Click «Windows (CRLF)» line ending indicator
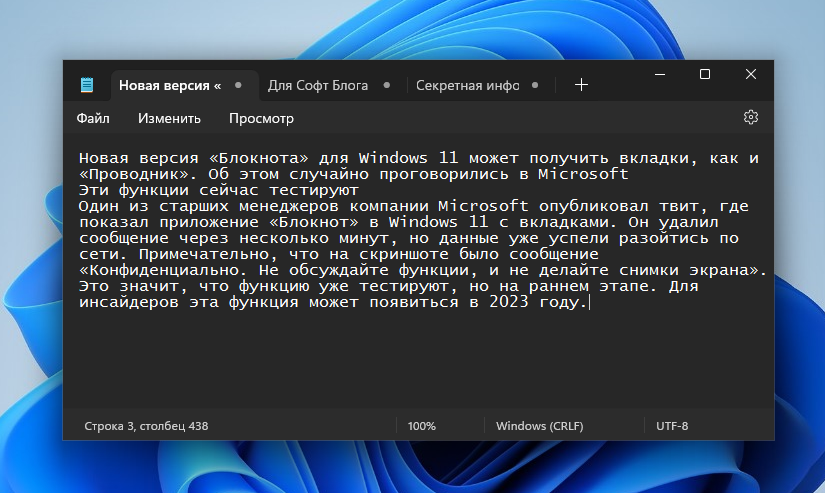The width and height of the screenshot is (825, 493). pyautogui.click(x=540, y=426)
